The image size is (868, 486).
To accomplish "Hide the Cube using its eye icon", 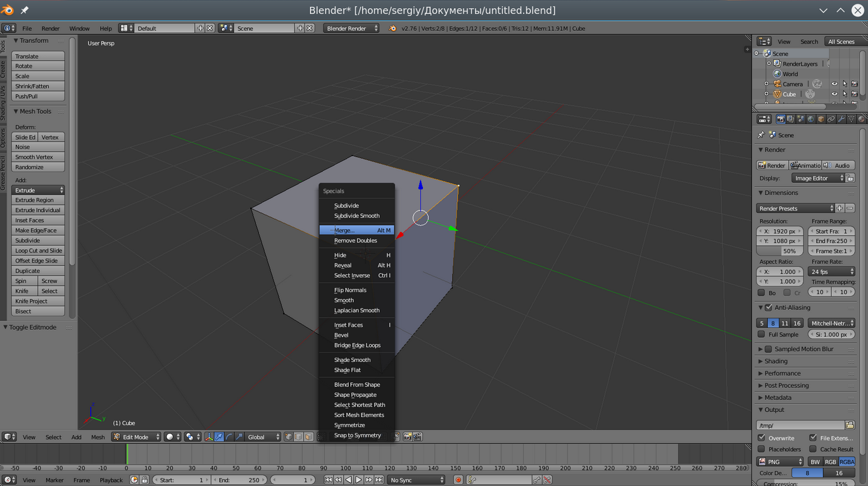I will pos(834,94).
